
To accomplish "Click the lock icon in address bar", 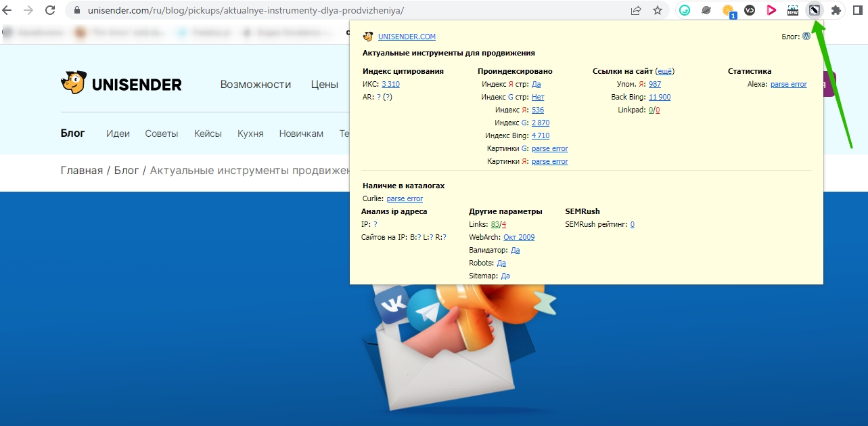I will (x=76, y=11).
